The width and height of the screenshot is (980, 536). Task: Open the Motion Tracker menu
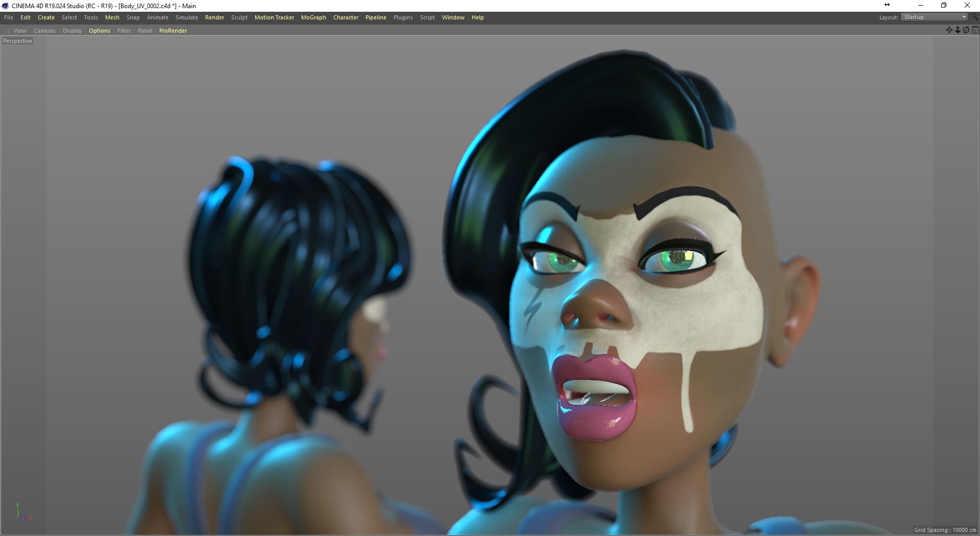pos(275,17)
